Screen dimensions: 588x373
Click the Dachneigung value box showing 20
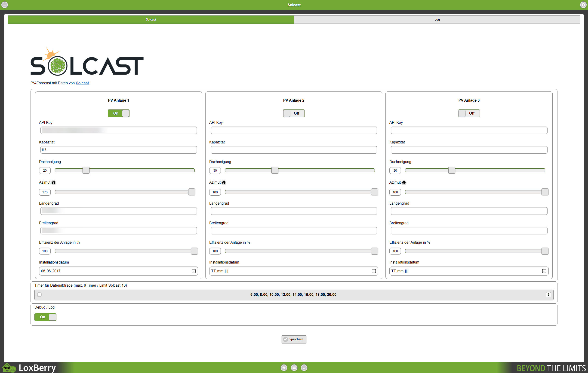coord(45,170)
